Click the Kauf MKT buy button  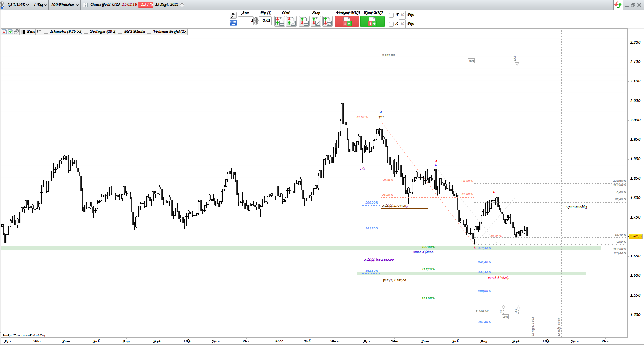[372, 21]
